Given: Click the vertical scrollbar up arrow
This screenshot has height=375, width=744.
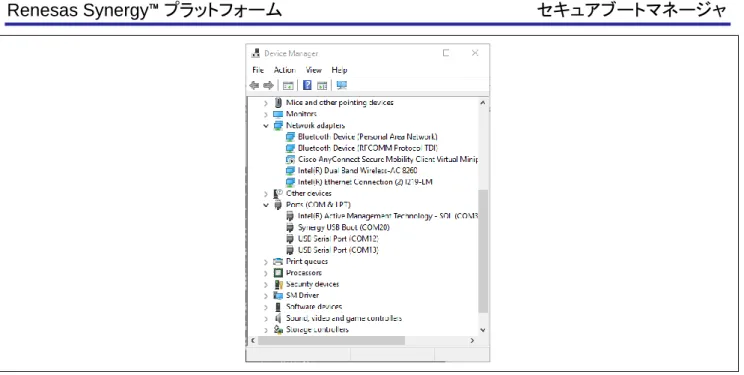Looking at the screenshot, I should pyautogui.click(x=483, y=103).
